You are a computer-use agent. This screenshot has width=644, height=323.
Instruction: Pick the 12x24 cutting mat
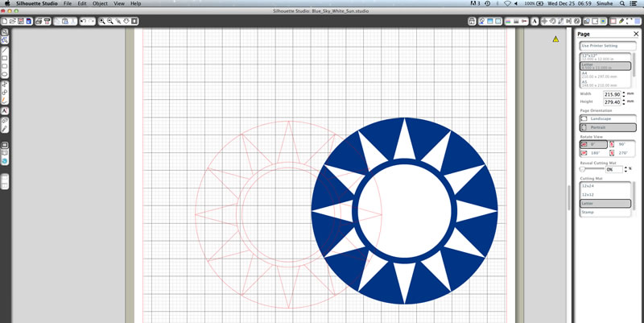[605, 186]
